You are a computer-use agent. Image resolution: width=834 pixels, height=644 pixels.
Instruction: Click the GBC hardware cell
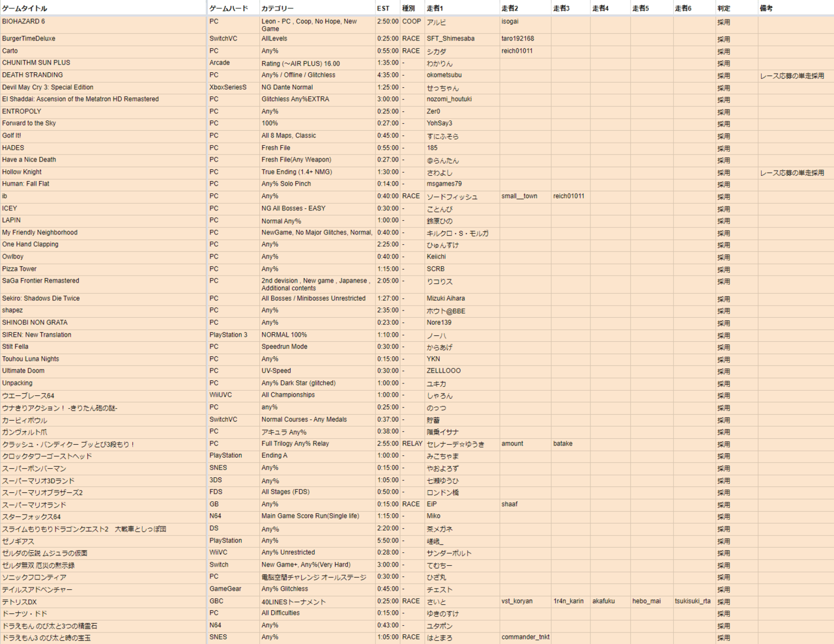[233, 602]
